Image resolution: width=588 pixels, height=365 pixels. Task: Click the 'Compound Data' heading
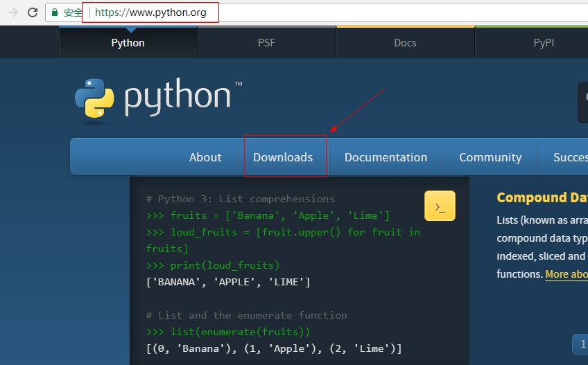pos(542,197)
